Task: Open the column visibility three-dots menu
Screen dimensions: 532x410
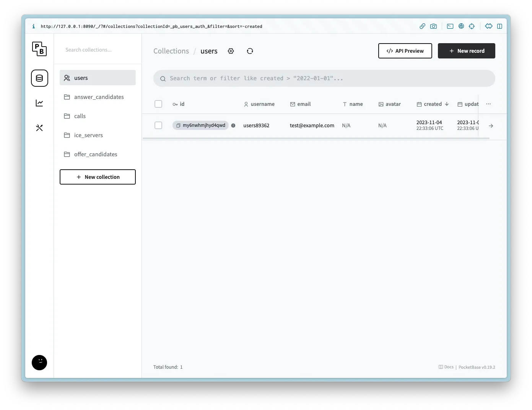Action: [x=488, y=104]
